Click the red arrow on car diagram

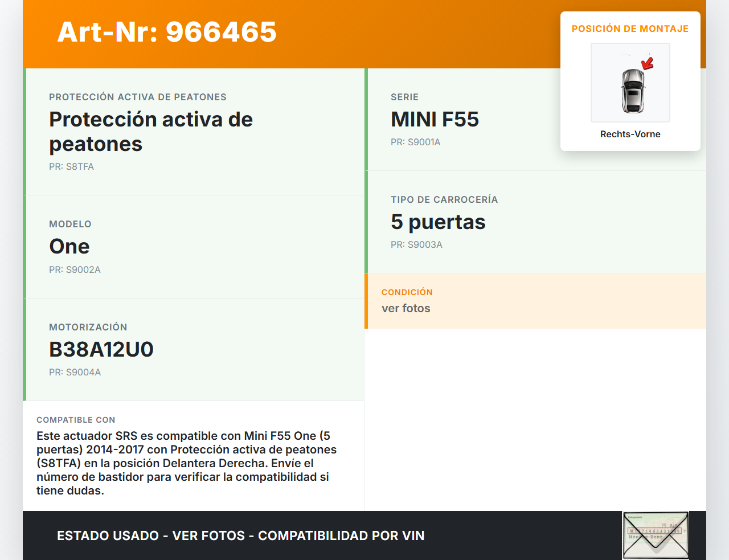648,63
